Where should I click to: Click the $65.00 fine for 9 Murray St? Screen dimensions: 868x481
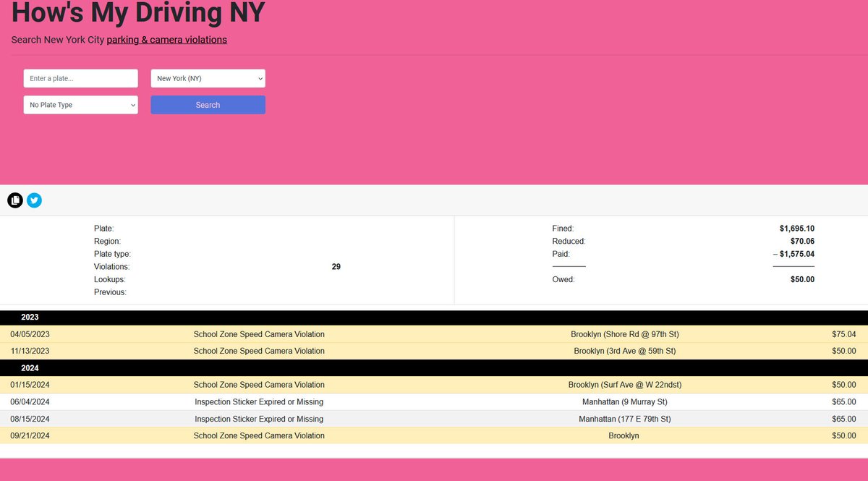(844, 401)
